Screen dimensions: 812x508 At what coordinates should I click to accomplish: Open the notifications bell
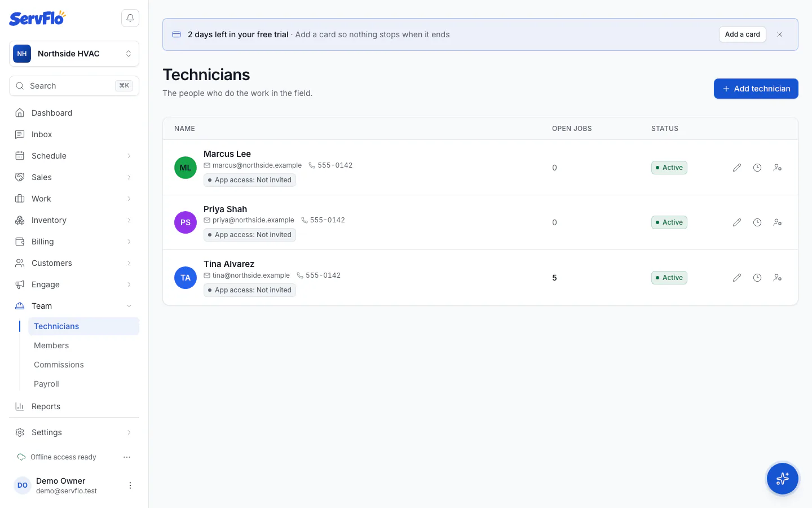pos(130,18)
